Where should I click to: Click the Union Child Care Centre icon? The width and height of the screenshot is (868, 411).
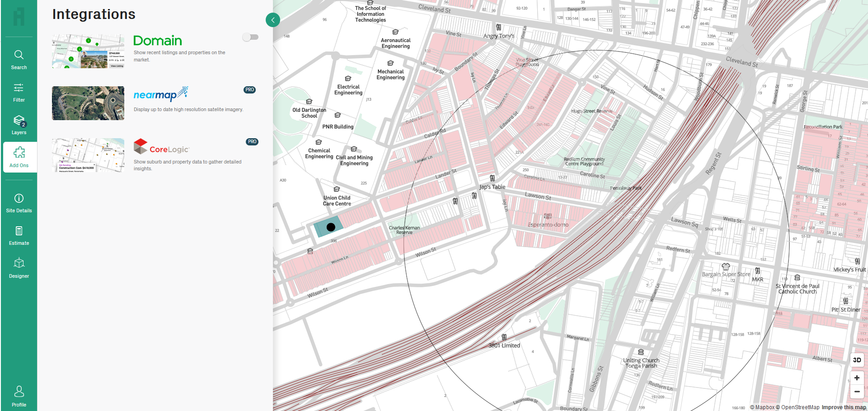pos(337,189)
